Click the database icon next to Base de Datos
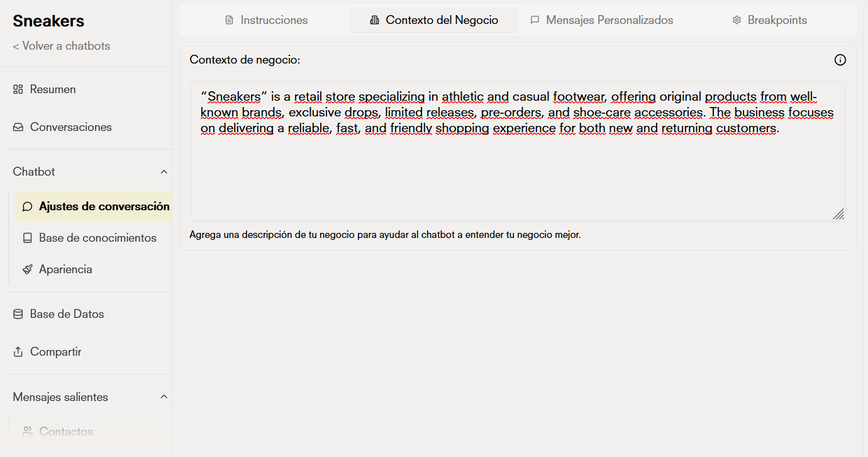The width and height of the screenshot is (868, 457). point(18,313)
